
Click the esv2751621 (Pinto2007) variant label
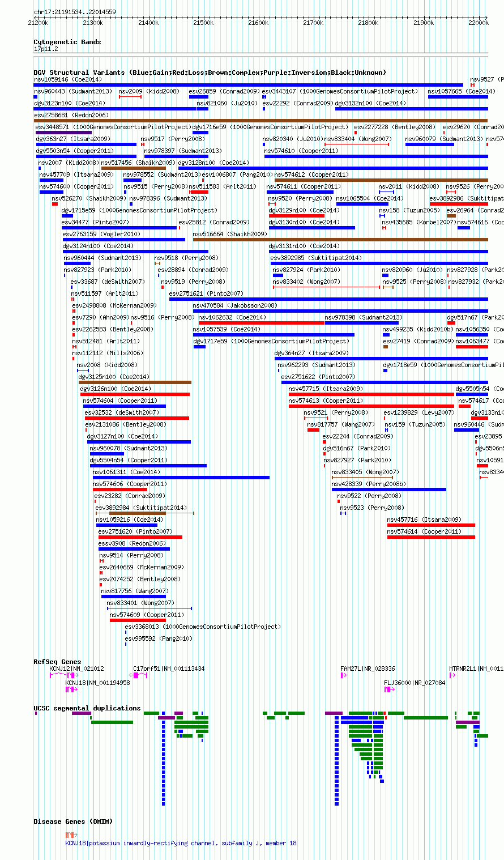tap(206, 293)
